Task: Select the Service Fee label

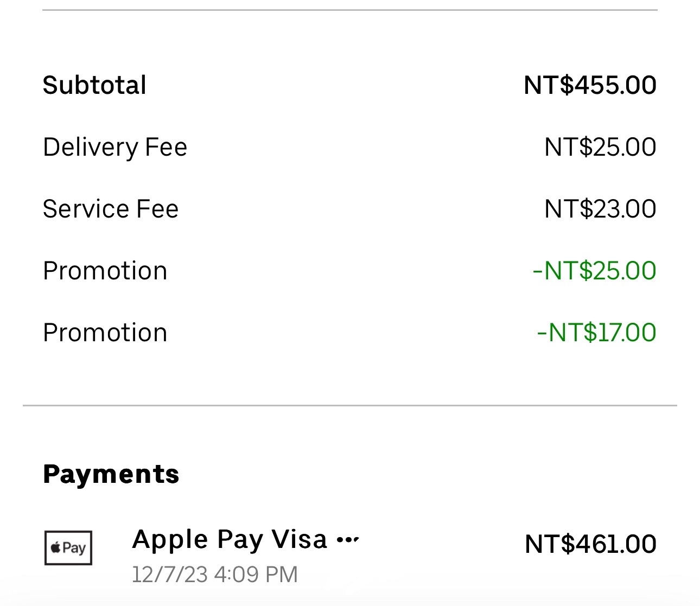Action: (x=111, y=209)
